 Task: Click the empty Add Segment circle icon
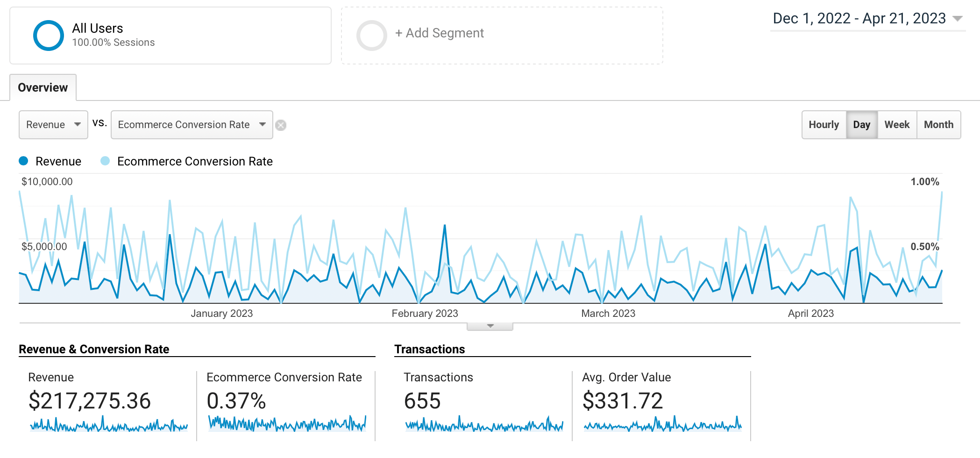click(x=371, y=36)
